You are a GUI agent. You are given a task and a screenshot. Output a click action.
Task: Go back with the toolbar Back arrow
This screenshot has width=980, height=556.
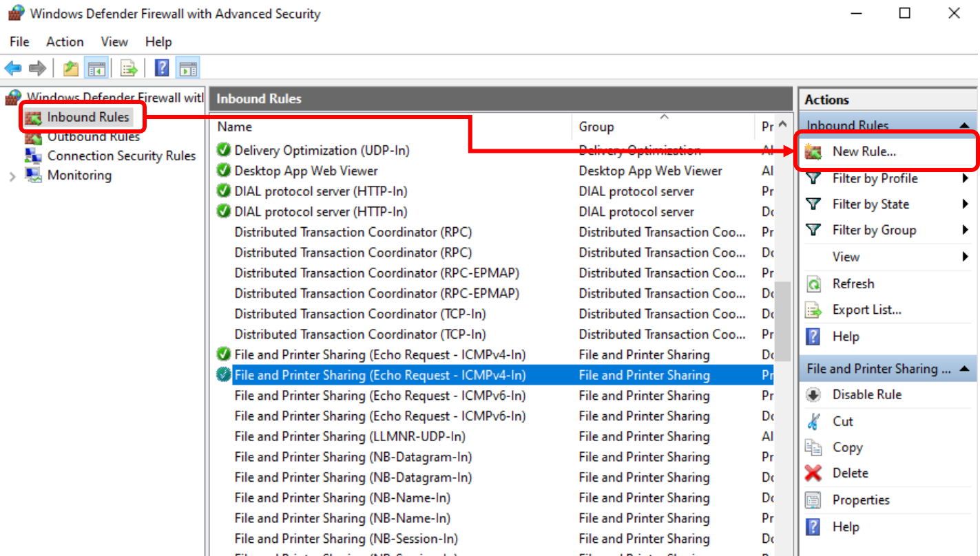13,68
